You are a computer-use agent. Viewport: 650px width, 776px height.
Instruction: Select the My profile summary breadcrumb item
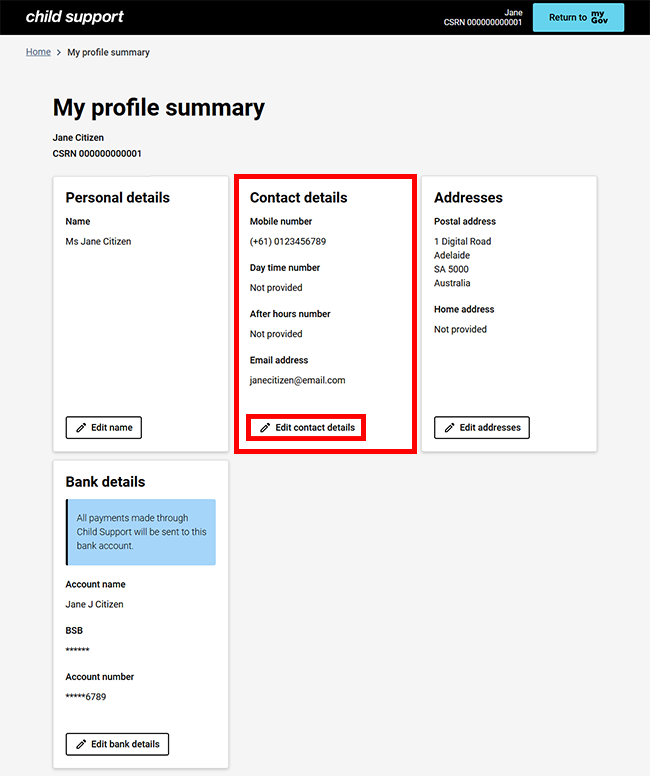point(108,52)
